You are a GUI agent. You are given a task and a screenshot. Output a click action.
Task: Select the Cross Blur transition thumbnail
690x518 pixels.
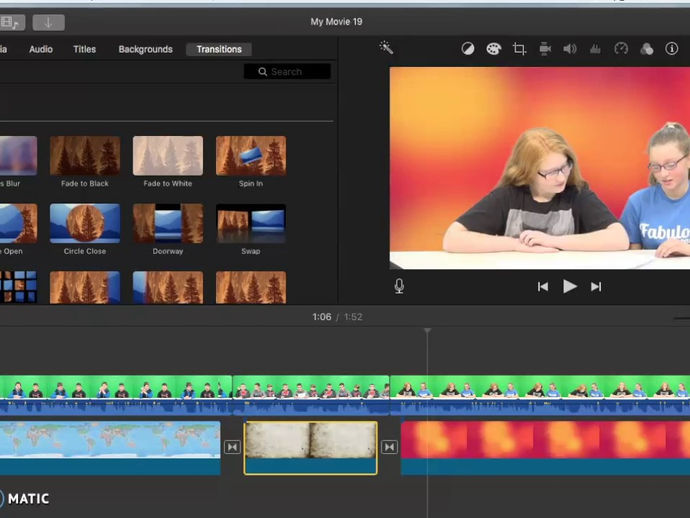[x=18, y=156]
